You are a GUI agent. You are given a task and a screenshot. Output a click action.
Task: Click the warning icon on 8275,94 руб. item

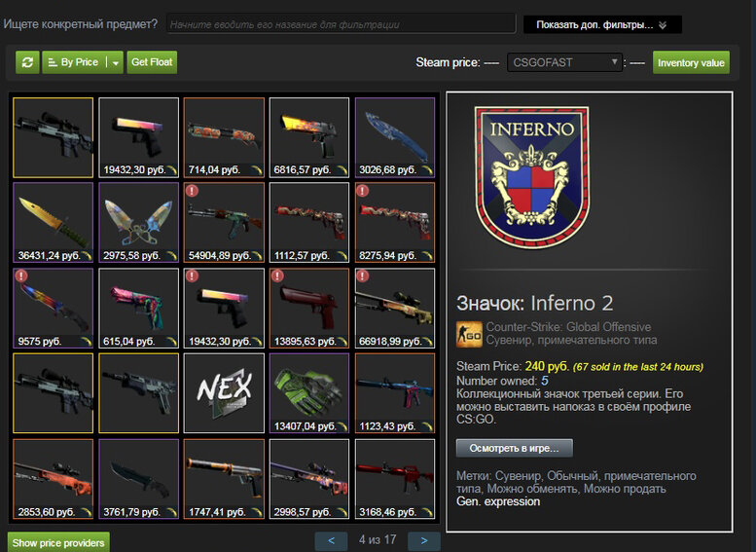pos(363,191)
